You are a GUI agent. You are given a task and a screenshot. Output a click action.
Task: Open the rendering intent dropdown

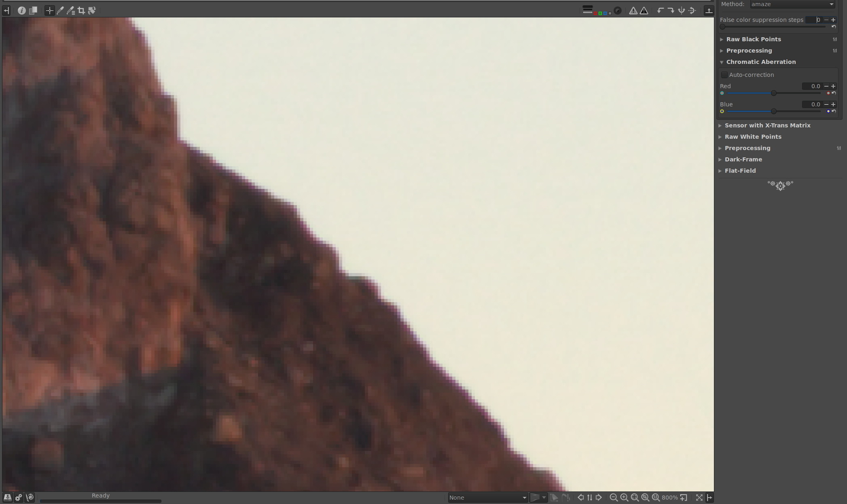538,498
